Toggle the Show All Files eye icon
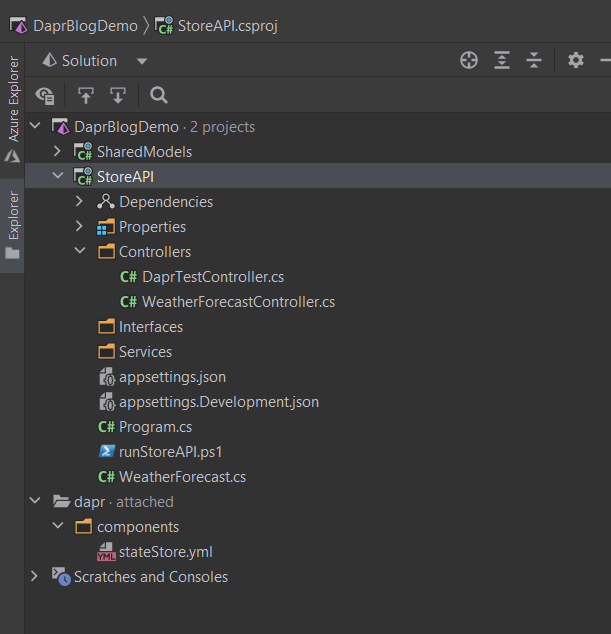Viewport: 611px width, 634px height. coord(45,95)
